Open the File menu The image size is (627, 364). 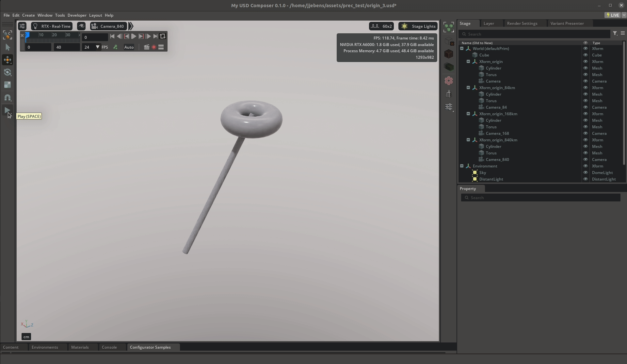pos(7,15)
